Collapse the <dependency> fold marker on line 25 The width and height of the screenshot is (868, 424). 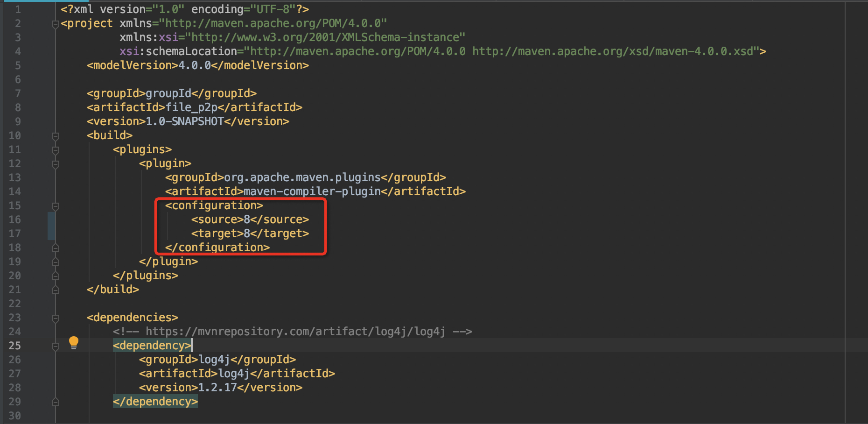tap(55, 346)
